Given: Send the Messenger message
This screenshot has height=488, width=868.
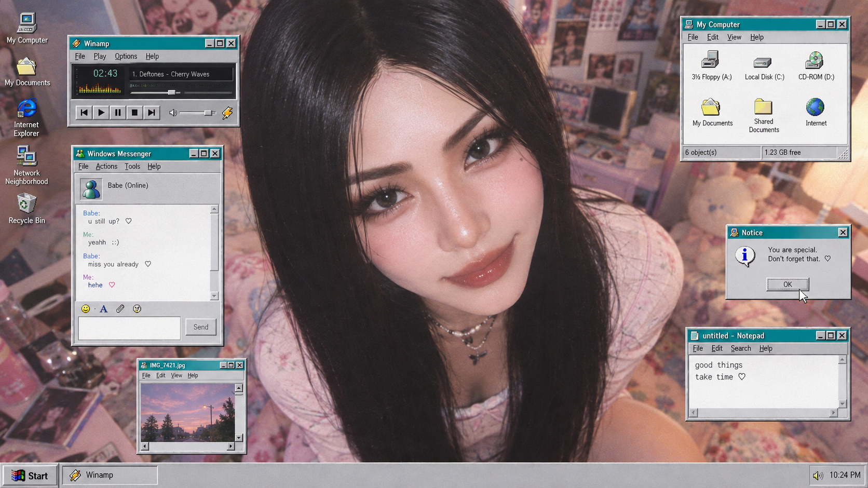Looking at the screenshot, I should [x=201, y=327].
